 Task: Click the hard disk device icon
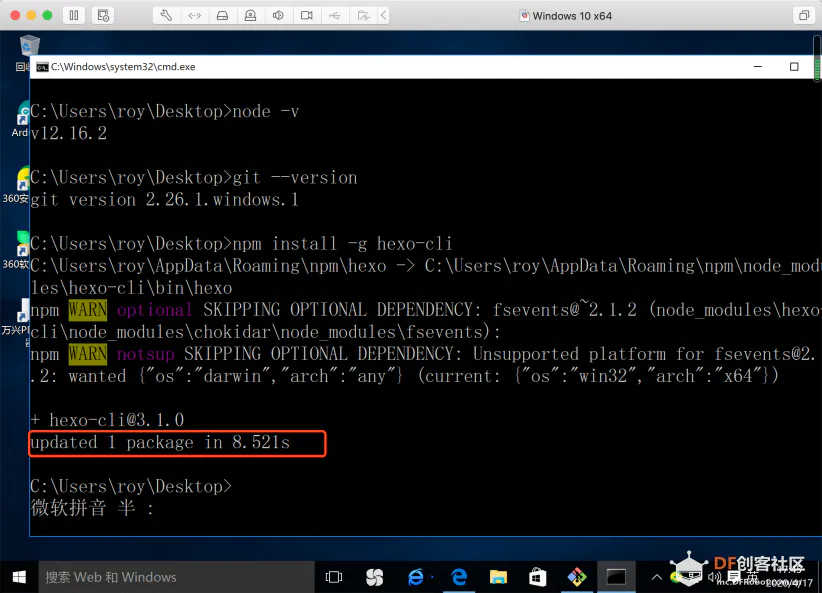(x=222, y=15)
